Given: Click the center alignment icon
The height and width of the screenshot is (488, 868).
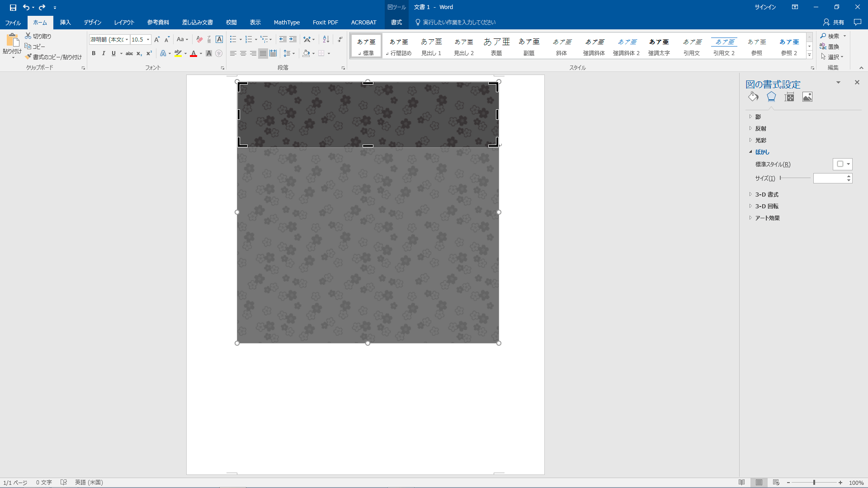Looking at the screenshot, I should (243, 53).
